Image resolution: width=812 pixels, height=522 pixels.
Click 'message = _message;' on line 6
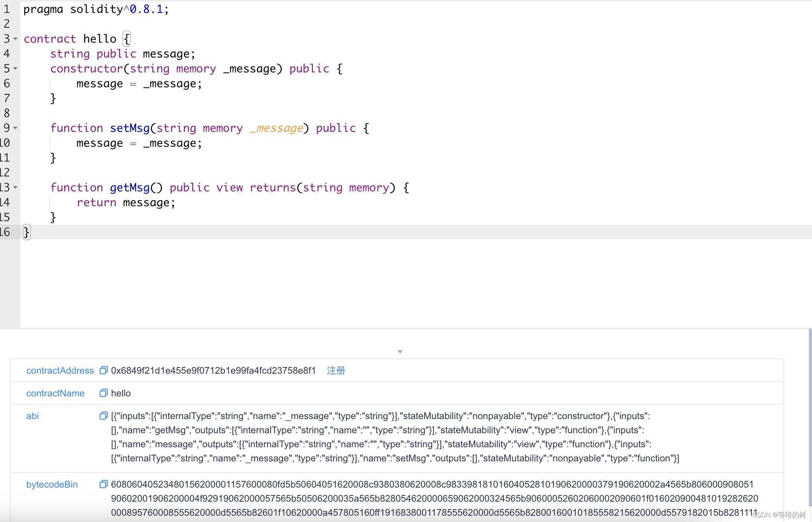pyautogui.click(x=139, y=83)
